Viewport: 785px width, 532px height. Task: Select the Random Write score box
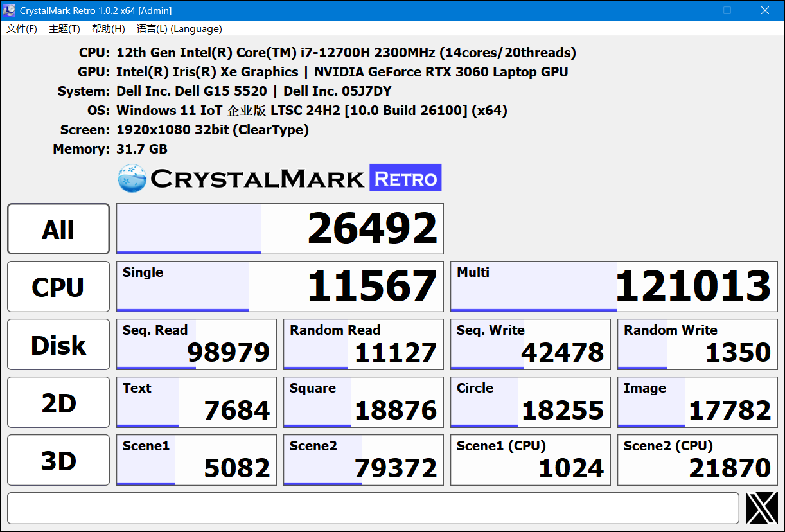(x=698, y=344)
